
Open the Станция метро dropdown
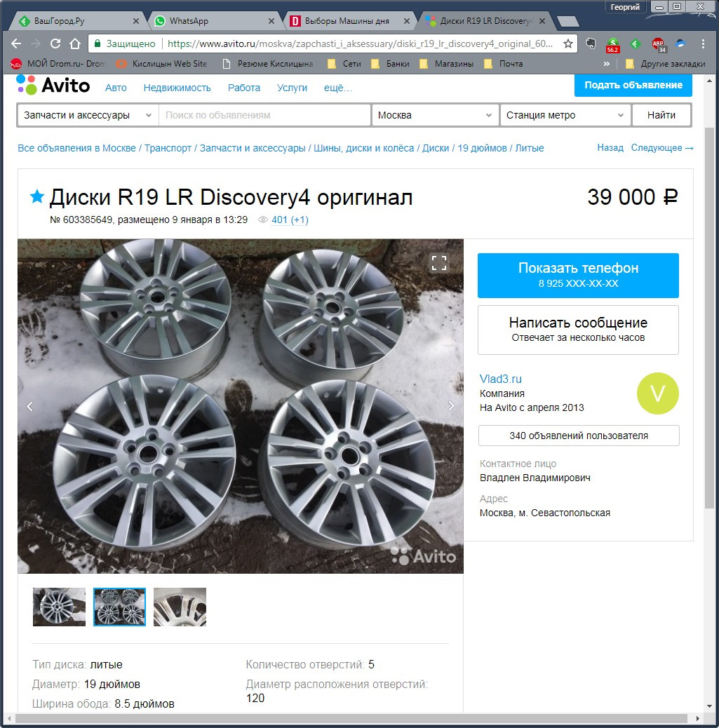click(565, 114)
